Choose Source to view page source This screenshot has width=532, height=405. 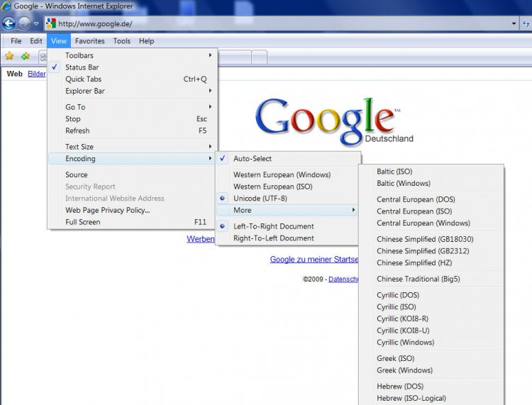coord(132,174)
